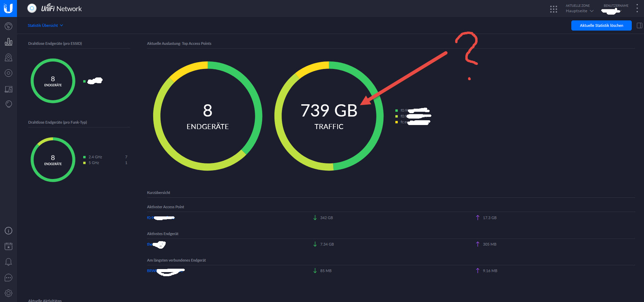Click the 85 MB download value
The height and width of the screenshot is (302, 644).
click(326, 271)
